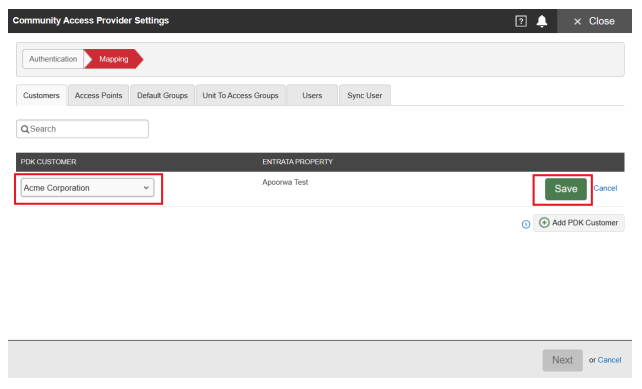Click the PDK CUSTOMER column header
Viewport: 642px width, 389px height.
48,162
